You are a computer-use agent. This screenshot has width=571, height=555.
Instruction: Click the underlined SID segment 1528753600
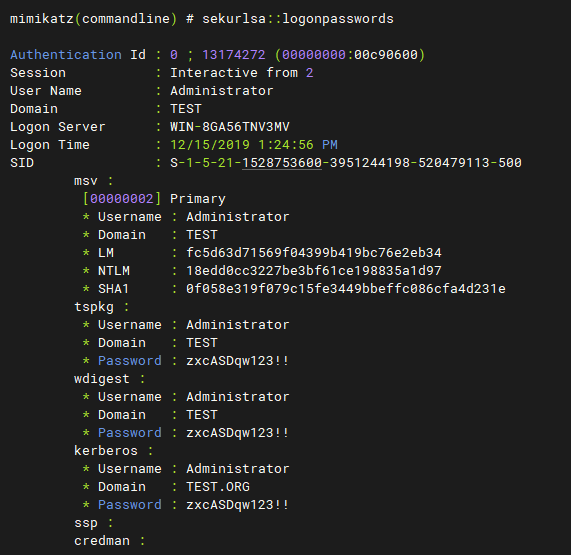[282, 162]
